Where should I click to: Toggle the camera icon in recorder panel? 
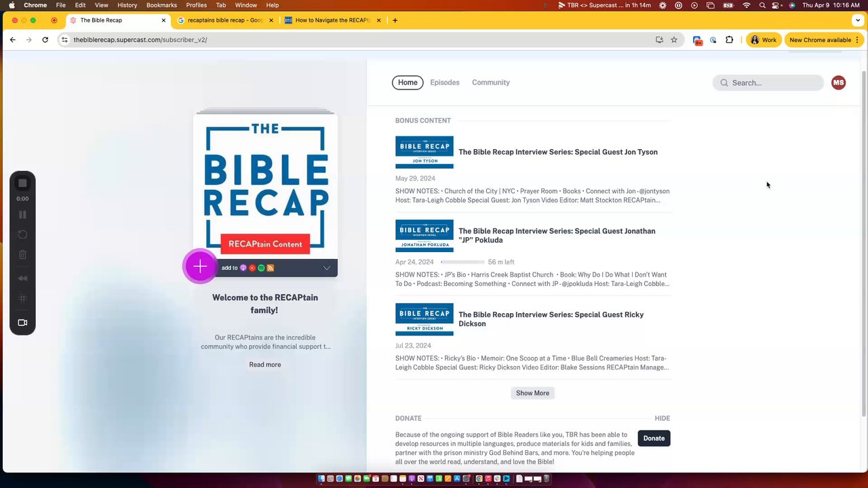point(22,323)
